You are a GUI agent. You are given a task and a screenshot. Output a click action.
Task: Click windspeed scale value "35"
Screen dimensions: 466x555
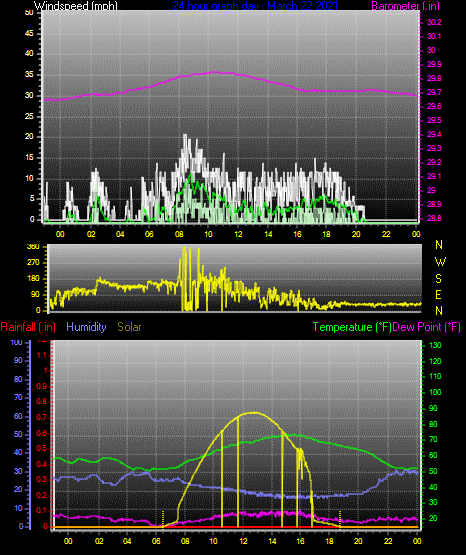pyautogui.click(x=29, y=75)
